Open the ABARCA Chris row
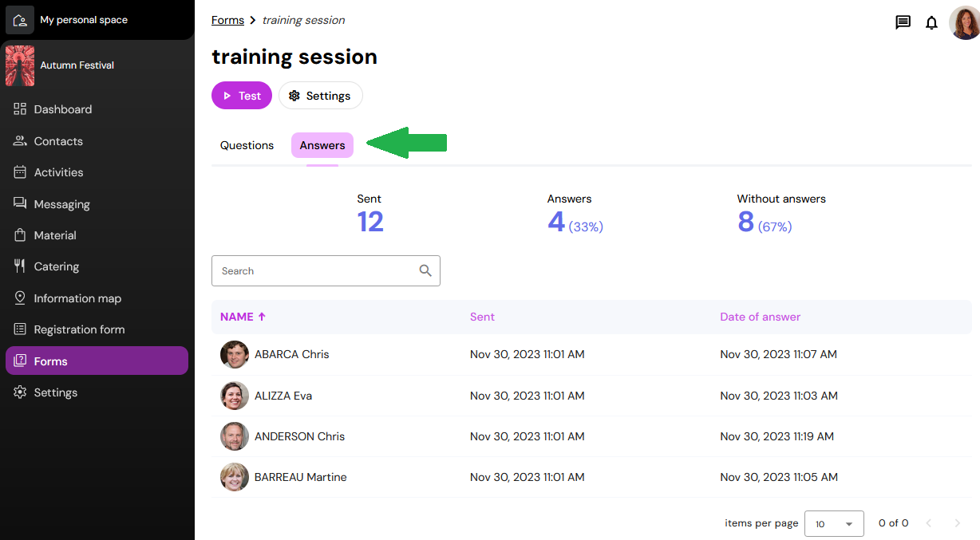This screenshot has height=540, width=980. (x=591, y=354)
